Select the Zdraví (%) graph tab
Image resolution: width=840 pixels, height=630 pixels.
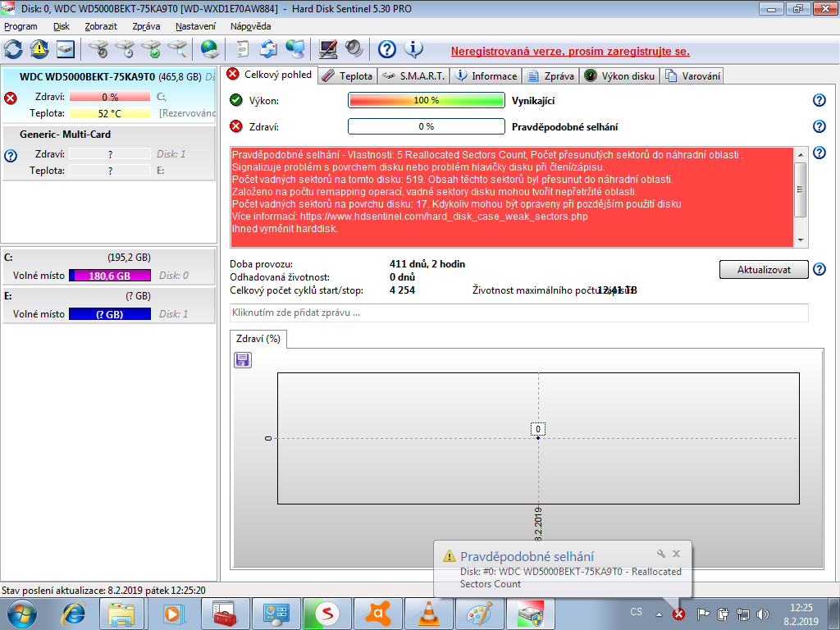(x=258, y=339)
